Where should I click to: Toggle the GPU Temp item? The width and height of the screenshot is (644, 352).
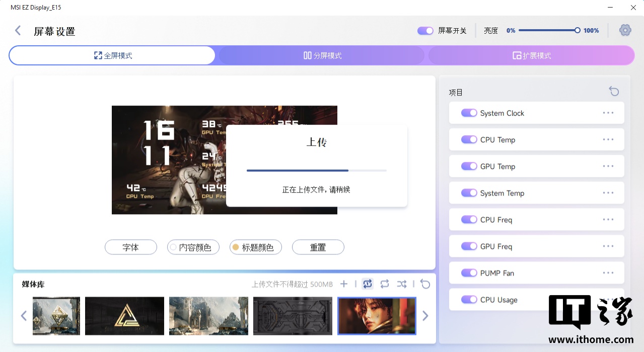[x=469, y=166]
